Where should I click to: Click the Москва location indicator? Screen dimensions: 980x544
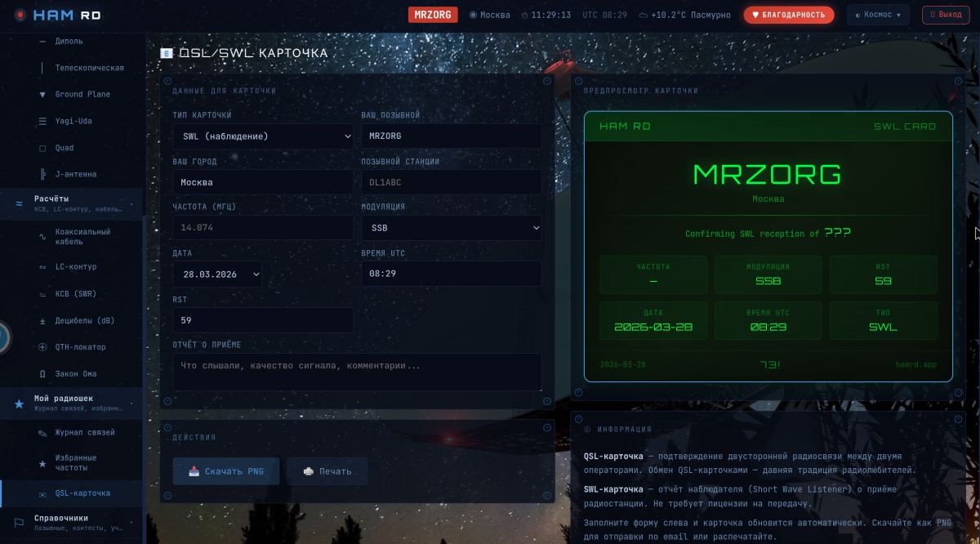pos(490,15)
